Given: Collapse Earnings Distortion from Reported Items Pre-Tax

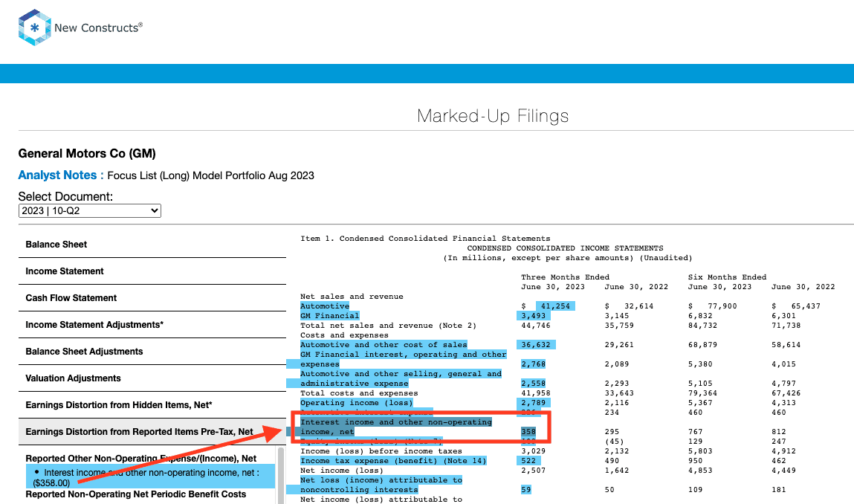Looking at the screenshot, I should coord(152,432).
